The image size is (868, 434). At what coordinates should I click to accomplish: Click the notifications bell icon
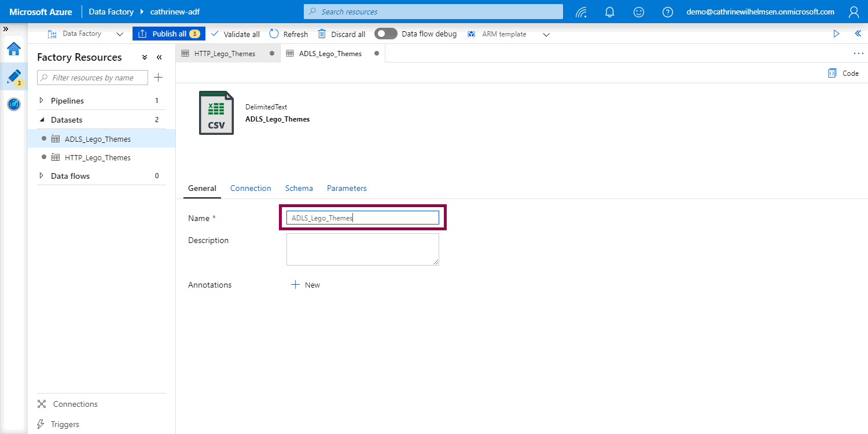point(609,12)
